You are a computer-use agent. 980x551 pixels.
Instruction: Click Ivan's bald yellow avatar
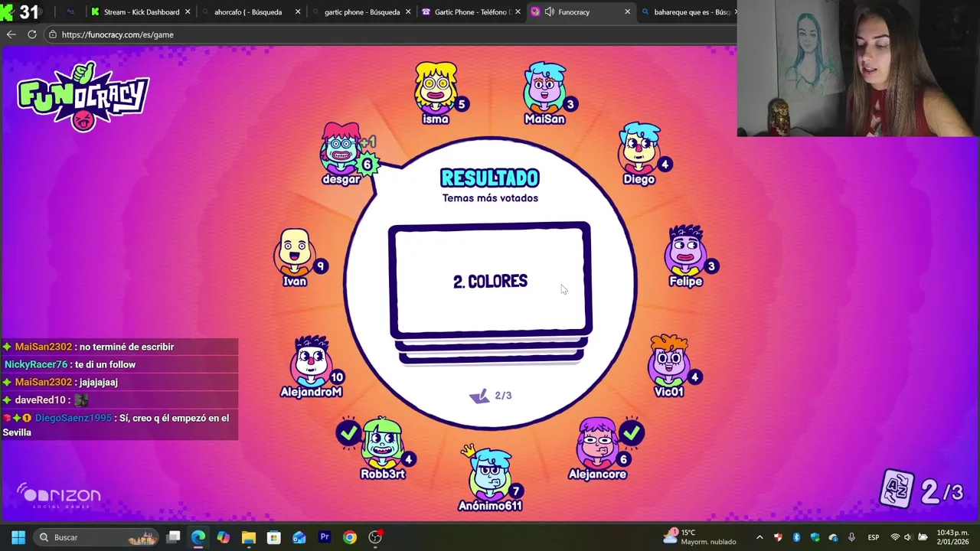coord(295,251)
